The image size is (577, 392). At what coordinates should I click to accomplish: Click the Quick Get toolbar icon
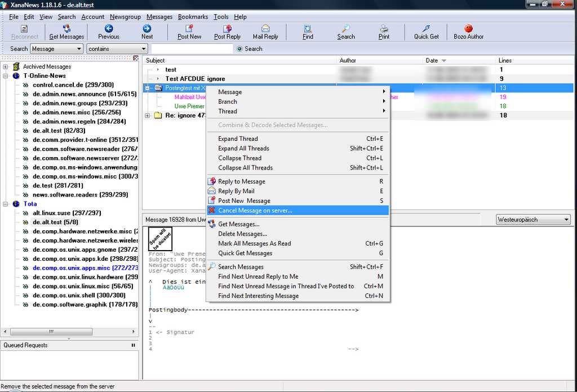(x=426, y=29)
